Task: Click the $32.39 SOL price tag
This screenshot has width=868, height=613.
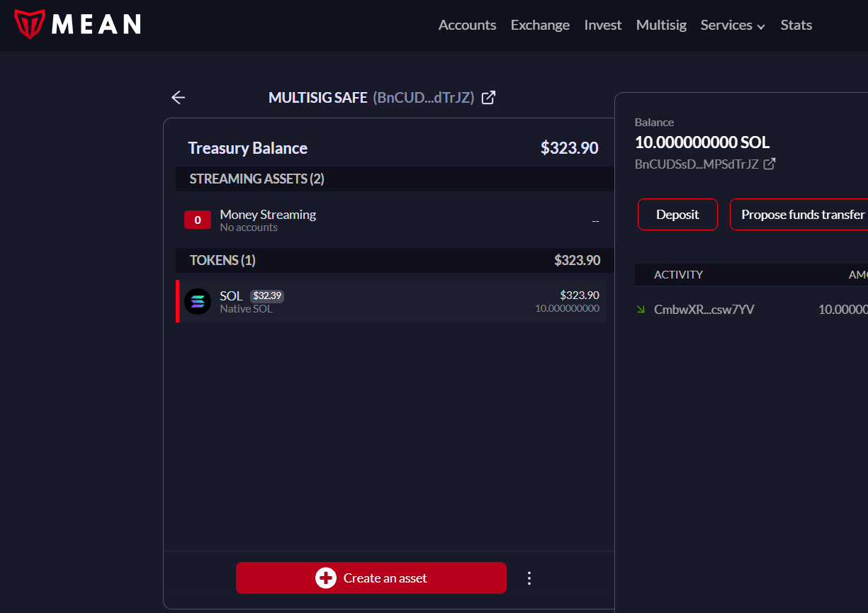Action: (x=267, y=296)
